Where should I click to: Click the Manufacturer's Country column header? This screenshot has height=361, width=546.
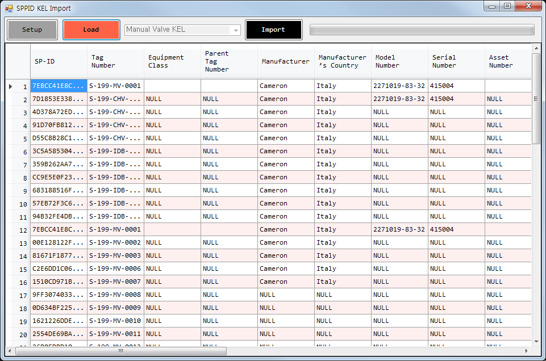tap(343, 61)
